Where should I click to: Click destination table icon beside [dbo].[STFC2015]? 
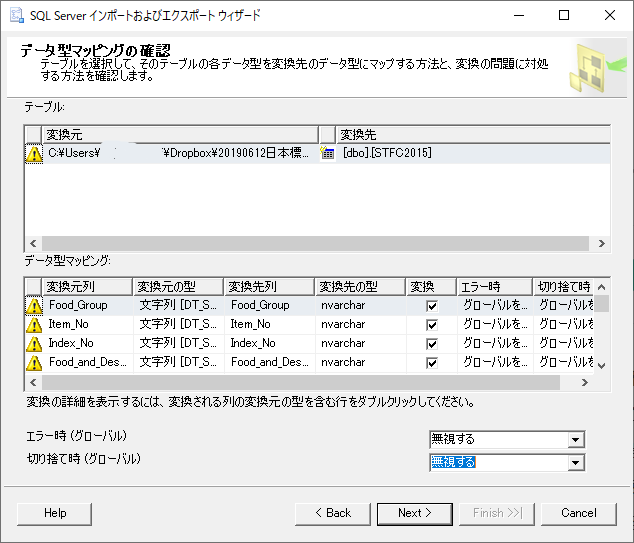327,154
